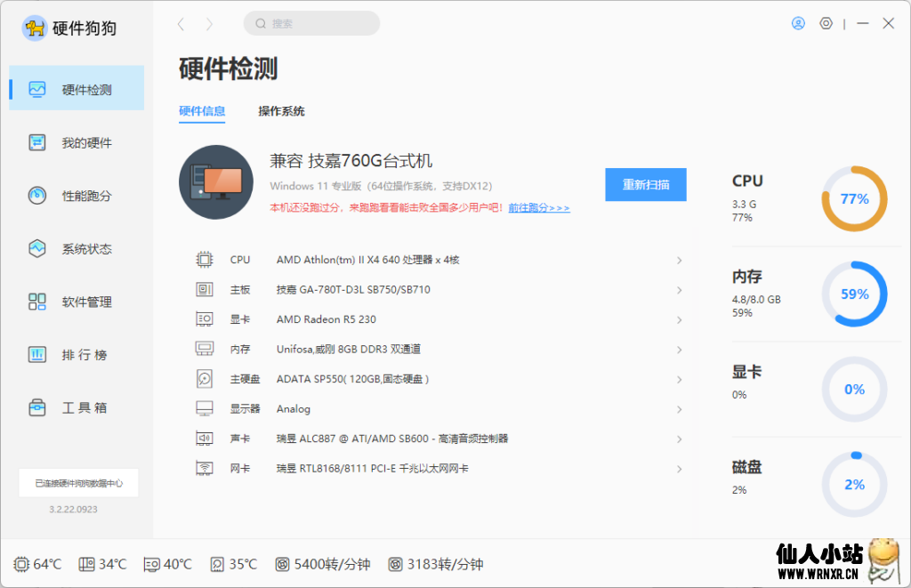Viewport: 911px width, 588px height.
Task: Select 软件管理 in the sidebar
Action: pos(76,302)
